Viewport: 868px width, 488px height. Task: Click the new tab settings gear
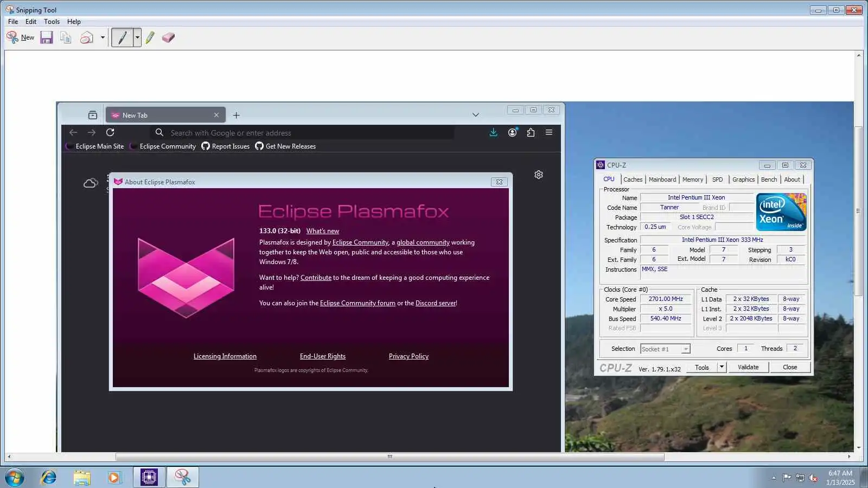539,175
